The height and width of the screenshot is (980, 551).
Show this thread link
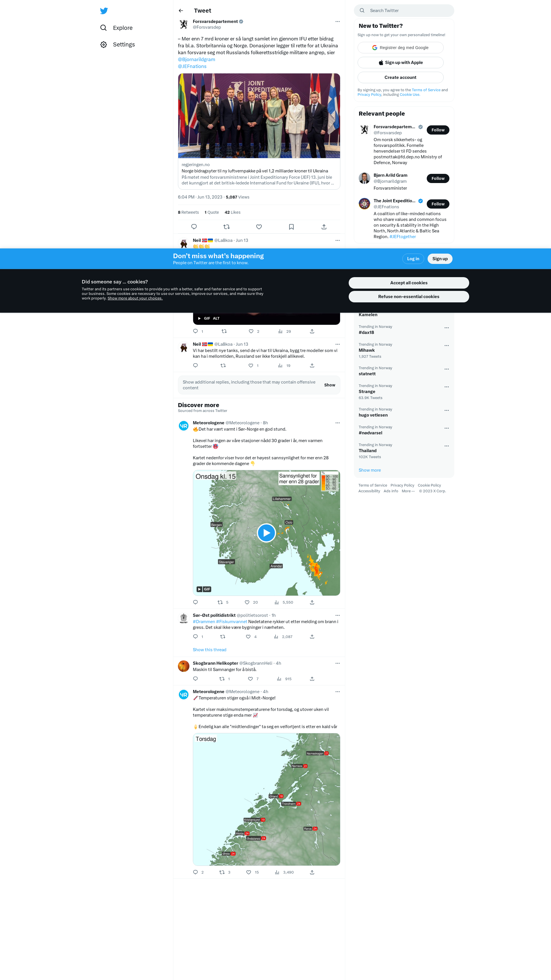(x=210, y=650)
